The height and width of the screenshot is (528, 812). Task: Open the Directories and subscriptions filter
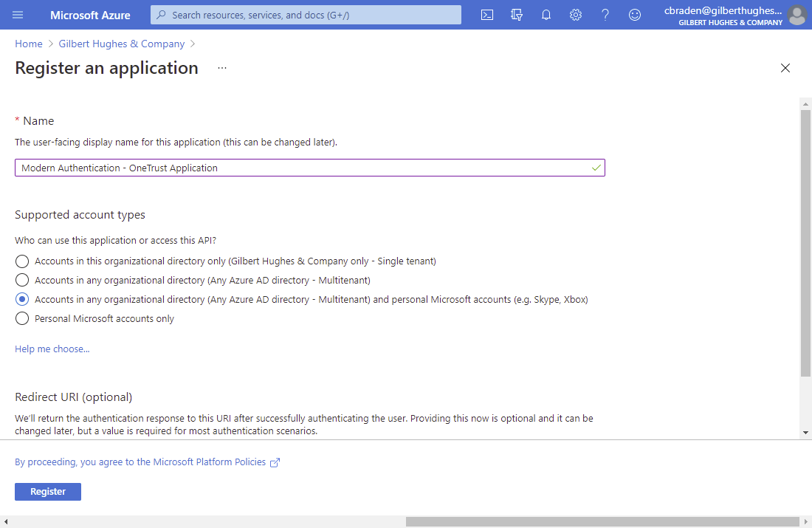[516, 15]
